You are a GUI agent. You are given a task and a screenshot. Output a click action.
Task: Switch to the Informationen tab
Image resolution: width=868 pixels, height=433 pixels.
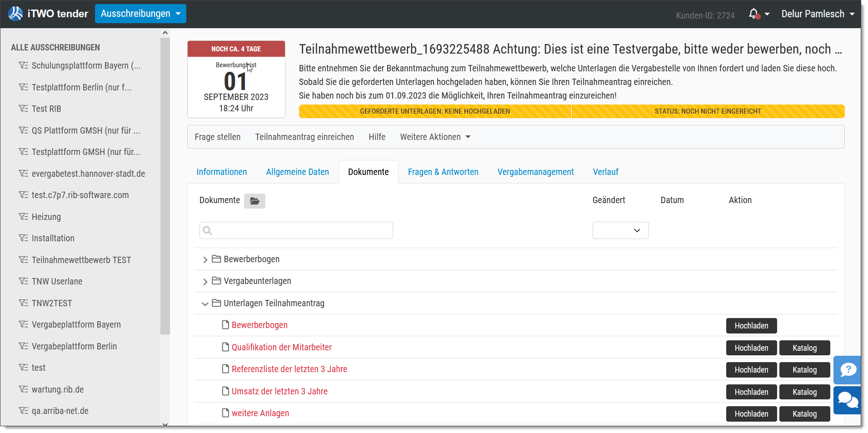222,172
